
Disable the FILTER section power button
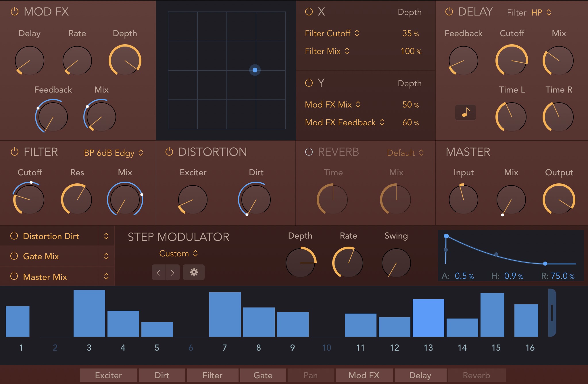point(14,152)
